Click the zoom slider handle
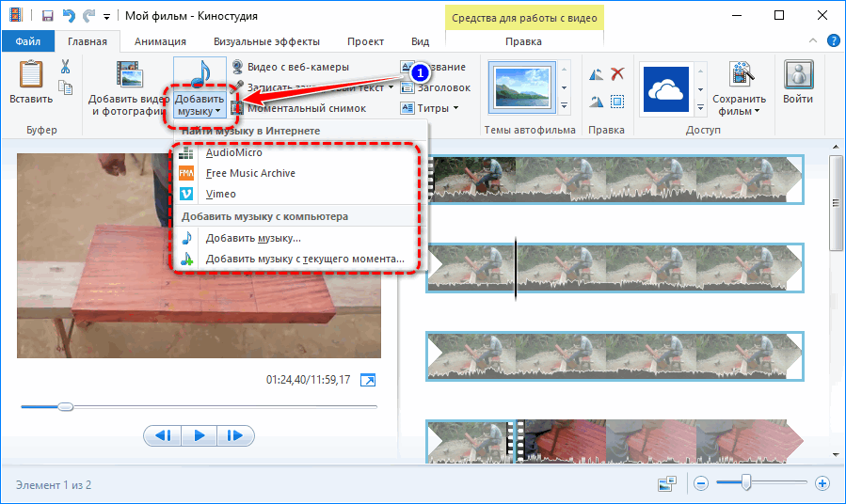Viewport: 846px width, 504px height. (x=746, y=483)
